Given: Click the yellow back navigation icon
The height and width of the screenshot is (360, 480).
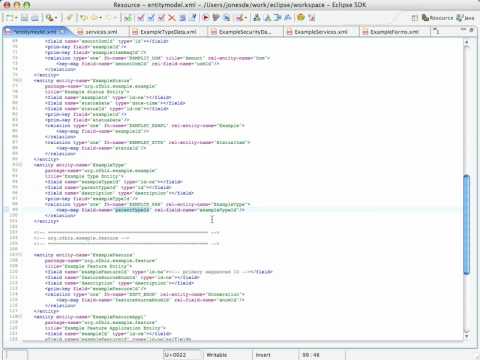Looking at the screenshot, I should point(83,18).
